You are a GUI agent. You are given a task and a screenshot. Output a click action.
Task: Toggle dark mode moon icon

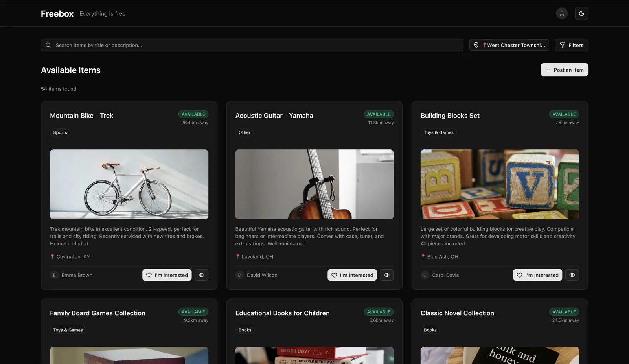(581, 13)
